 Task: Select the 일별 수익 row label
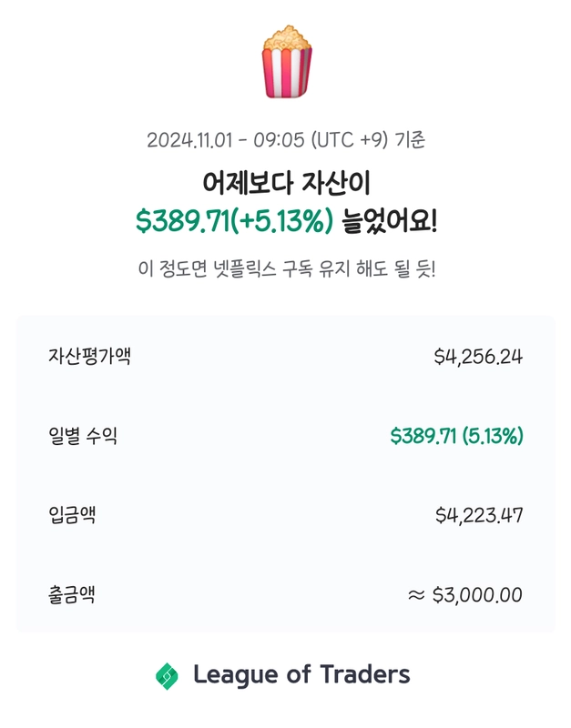click(x=83, y=436)
